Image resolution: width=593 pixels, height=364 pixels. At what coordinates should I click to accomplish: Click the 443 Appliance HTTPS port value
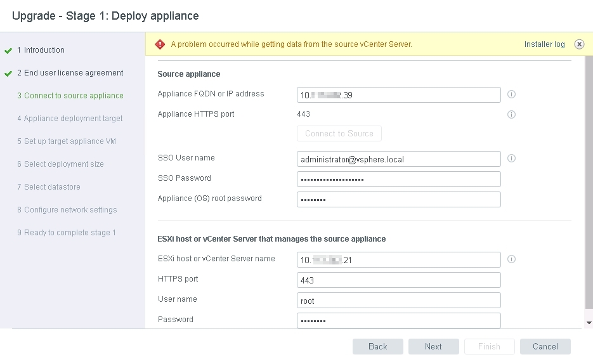[x=303, y=114]
